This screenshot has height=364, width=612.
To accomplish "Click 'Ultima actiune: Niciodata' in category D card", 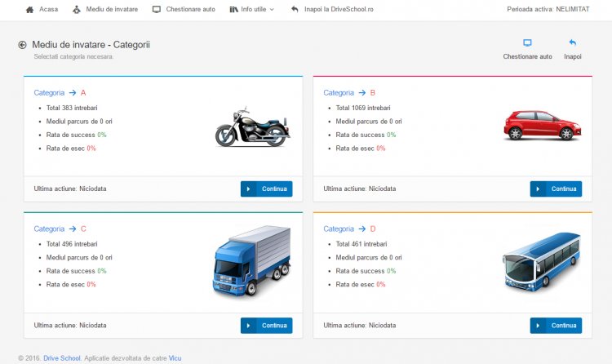I will pos(360,326).
